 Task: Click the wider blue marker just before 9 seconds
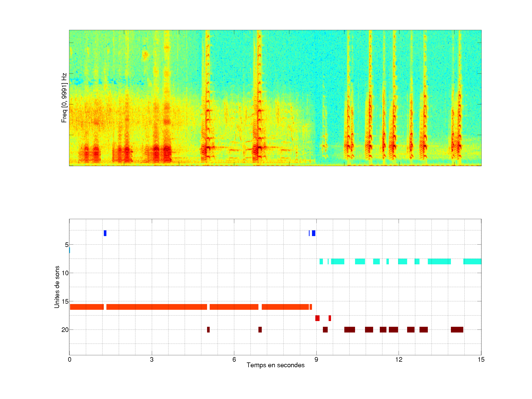(314, 233)
